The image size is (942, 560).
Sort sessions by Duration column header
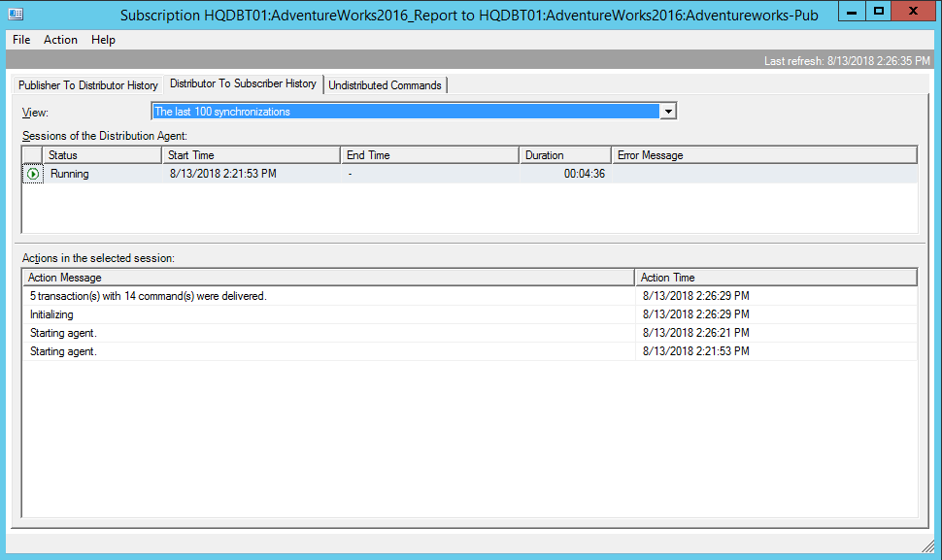tap(564, 155)
